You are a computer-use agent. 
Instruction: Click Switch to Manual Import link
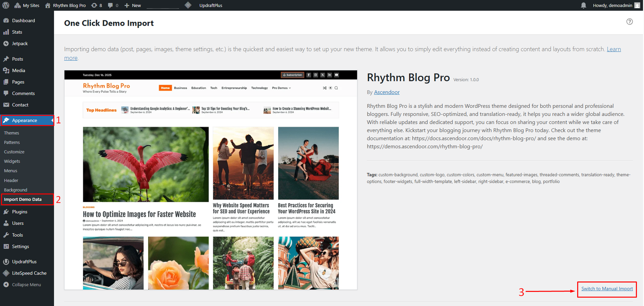coord(607,289)
